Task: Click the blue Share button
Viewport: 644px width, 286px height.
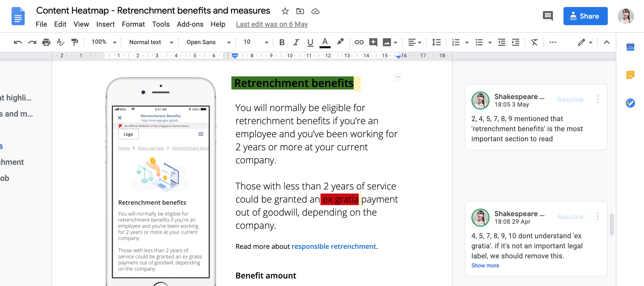Action: coord(585,16)
